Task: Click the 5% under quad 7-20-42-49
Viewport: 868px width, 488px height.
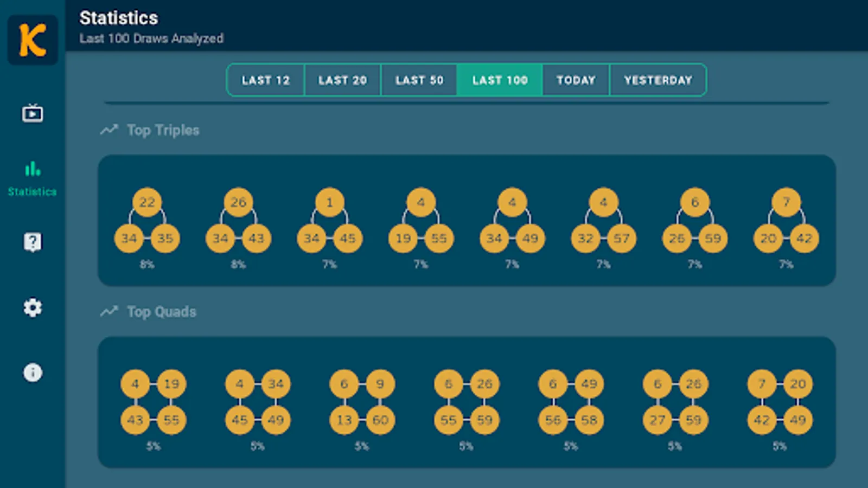Action: point(780,446)
